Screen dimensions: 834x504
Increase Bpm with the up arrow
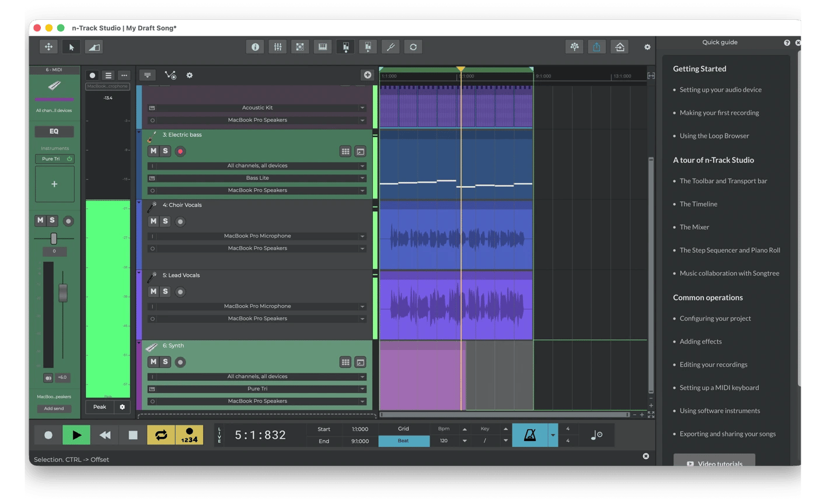coord(465,429)
